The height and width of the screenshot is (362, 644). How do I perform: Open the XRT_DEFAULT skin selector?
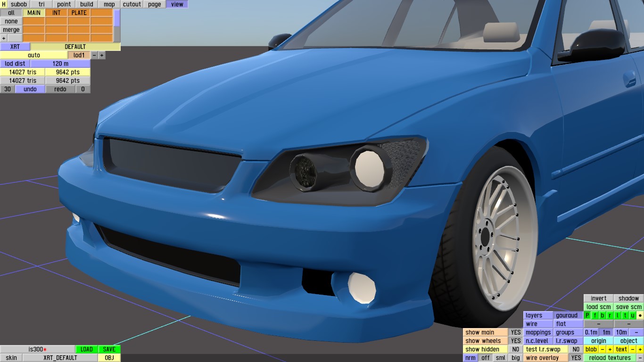pyautogui.click(x=60, y=358)
